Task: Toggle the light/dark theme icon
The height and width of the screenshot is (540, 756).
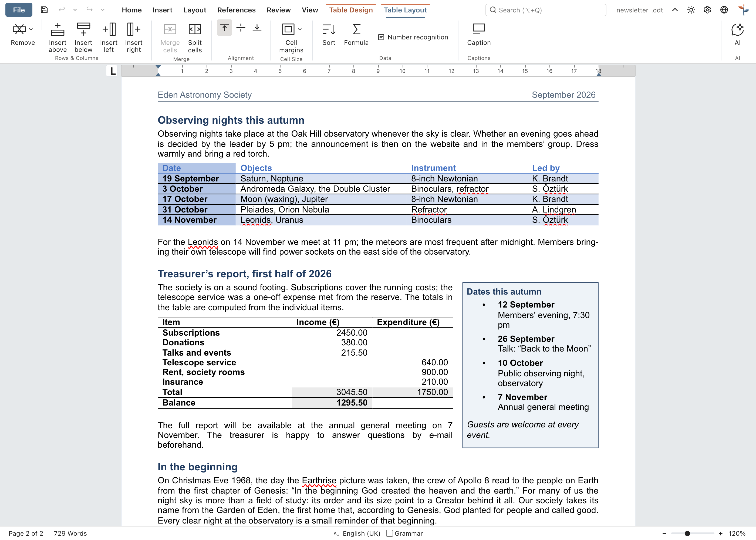Action: tap(691, 10)
